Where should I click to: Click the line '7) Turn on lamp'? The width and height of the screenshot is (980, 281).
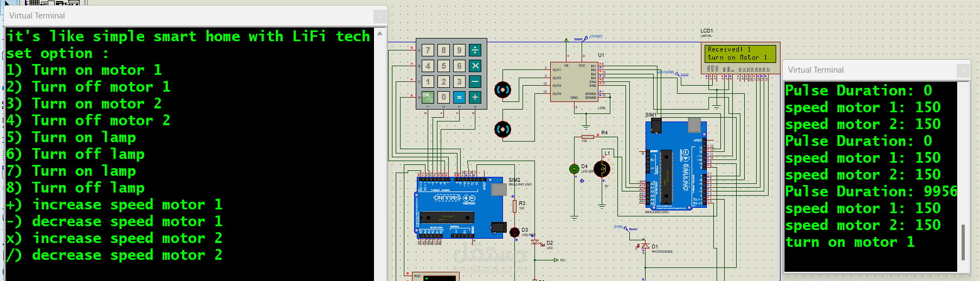[71, 171]
